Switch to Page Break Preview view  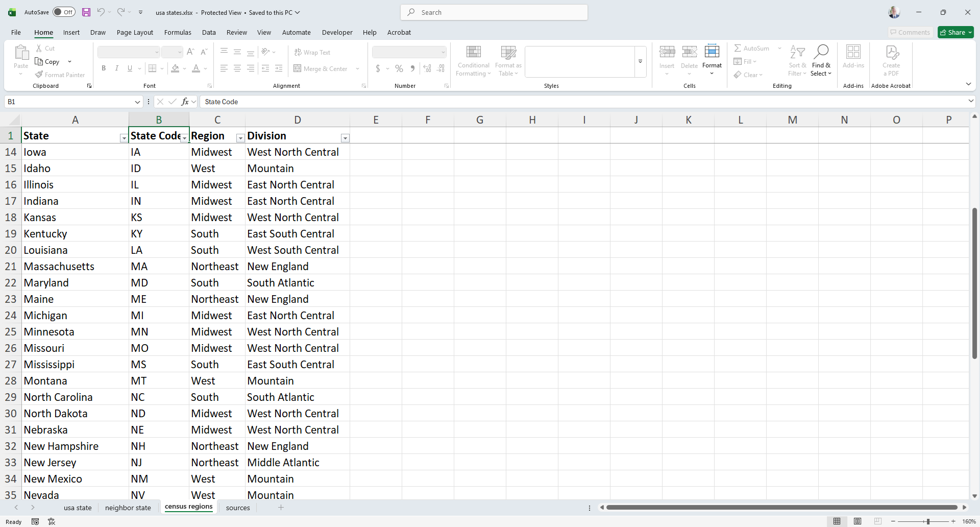pos(877,521)
